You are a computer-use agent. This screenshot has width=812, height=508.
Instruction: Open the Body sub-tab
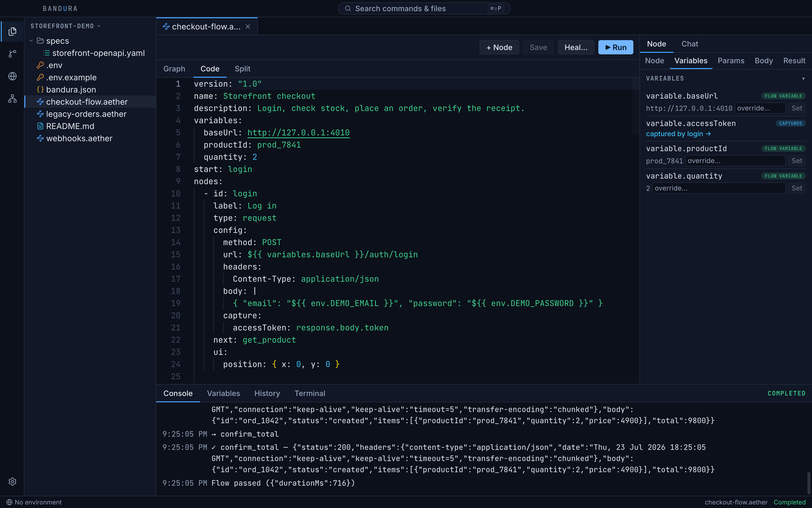(x=763, y=60)
